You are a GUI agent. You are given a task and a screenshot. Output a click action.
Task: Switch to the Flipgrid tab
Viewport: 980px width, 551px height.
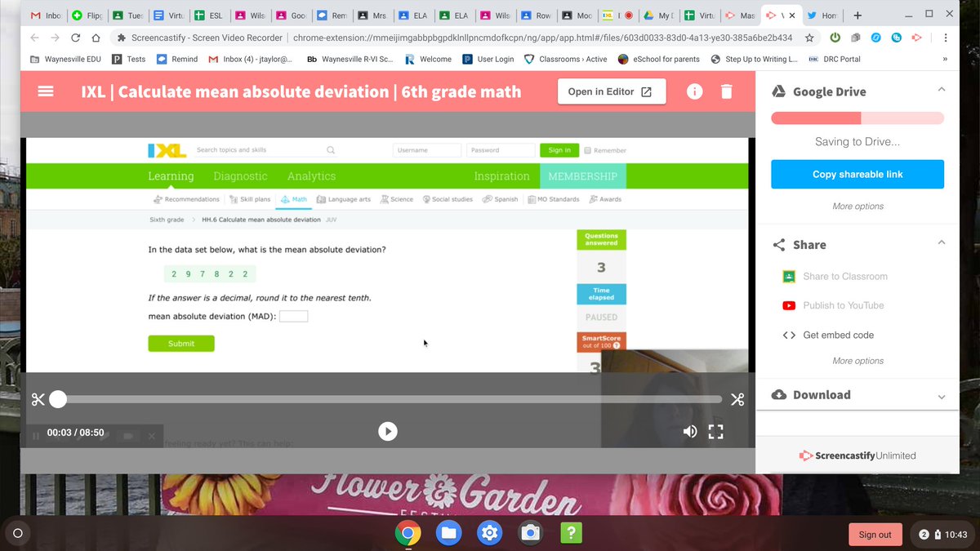pyautogui.click(x=87, y=16)
